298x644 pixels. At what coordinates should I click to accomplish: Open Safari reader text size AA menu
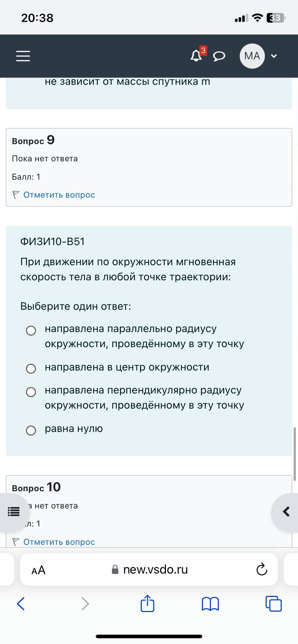[39, 570]
